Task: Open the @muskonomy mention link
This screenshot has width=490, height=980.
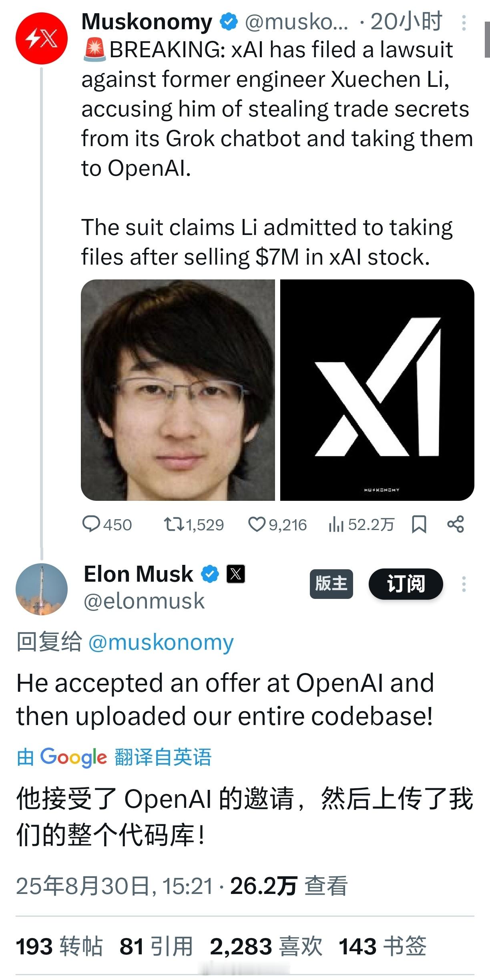Action: tap(161, 643)
